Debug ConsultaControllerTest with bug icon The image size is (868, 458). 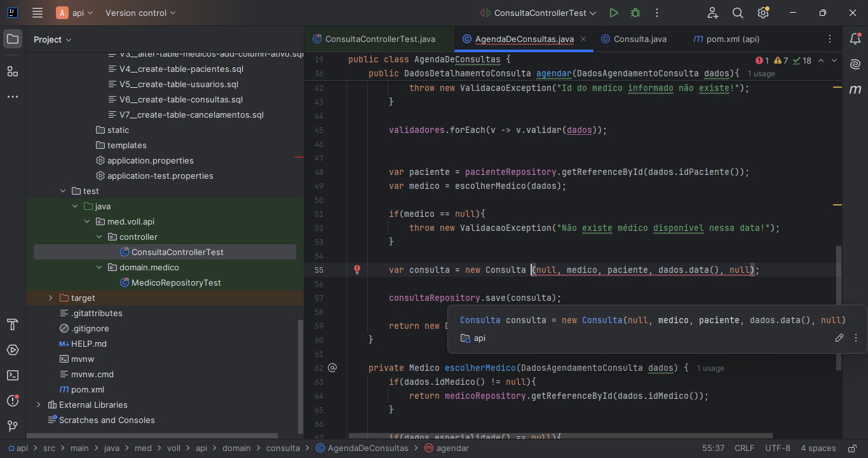[x=635, y=13]
